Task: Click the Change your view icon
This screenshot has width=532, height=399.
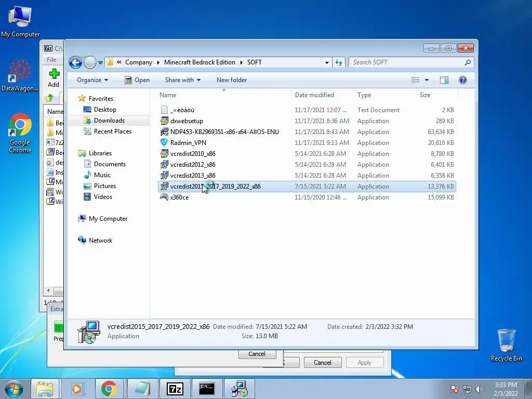Action: (415, 80)
